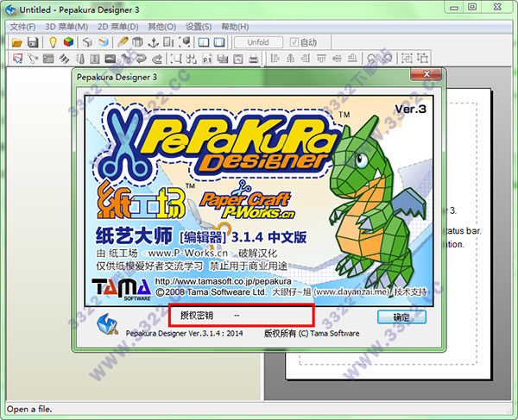This screenshot has height=420, width=518.
Task: Select the red arrow selection tool
Action: point(17,59)
